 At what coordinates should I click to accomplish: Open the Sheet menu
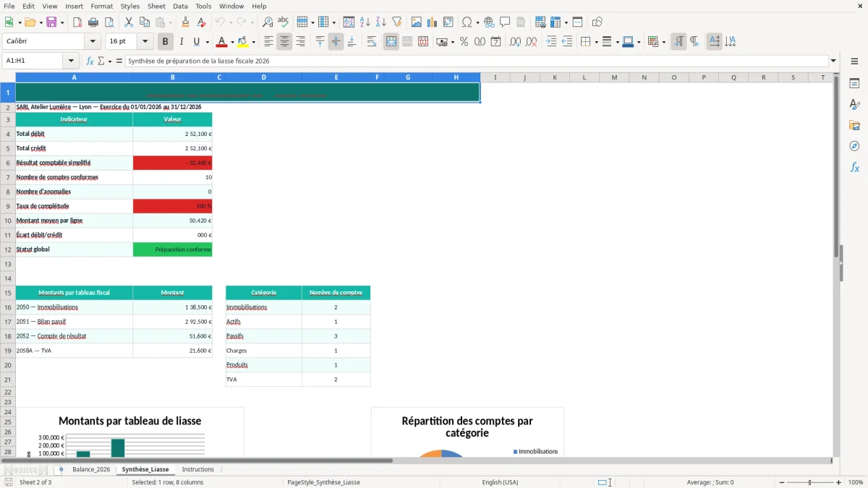[156, 6]
